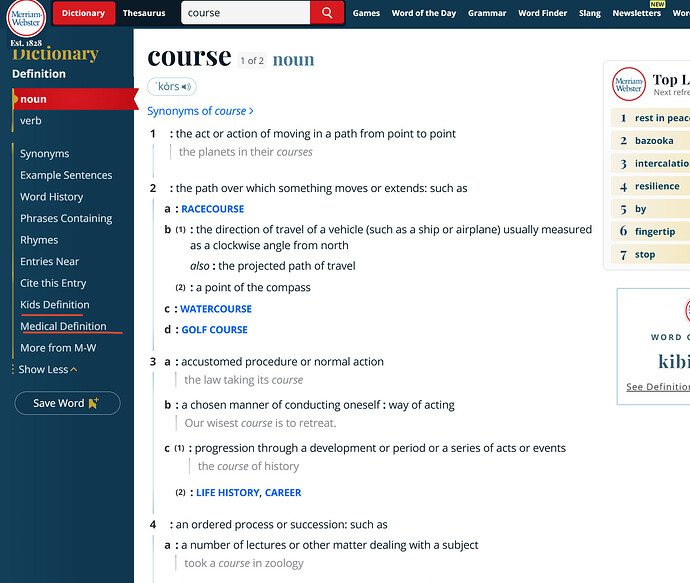Click example 'took a course in zoology'
690x583 pixels.
(x=244, y=563)
